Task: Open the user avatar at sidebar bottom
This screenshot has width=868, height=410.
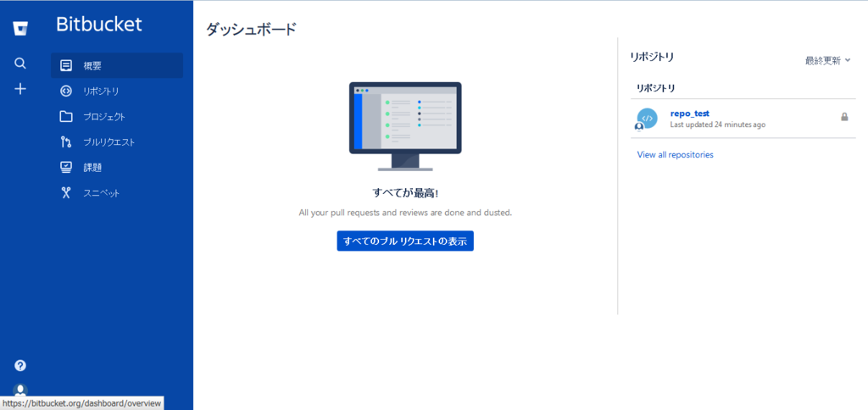Action: point(20,391)
